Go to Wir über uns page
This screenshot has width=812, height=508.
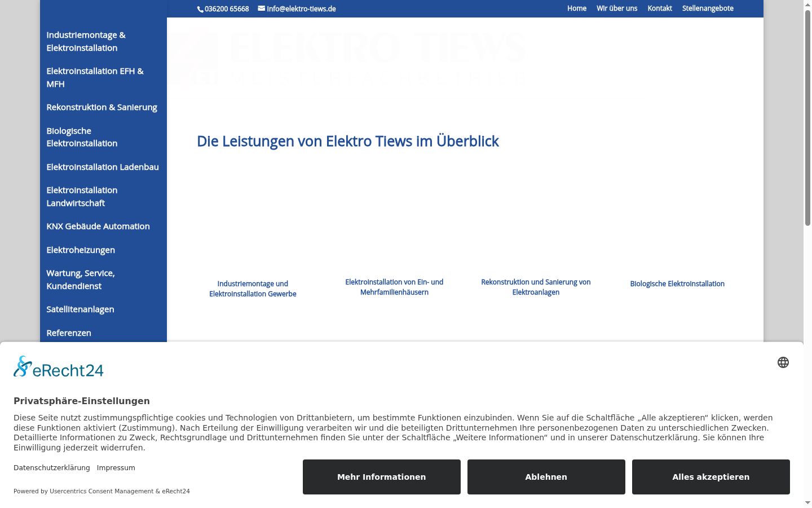coord(617,8)
